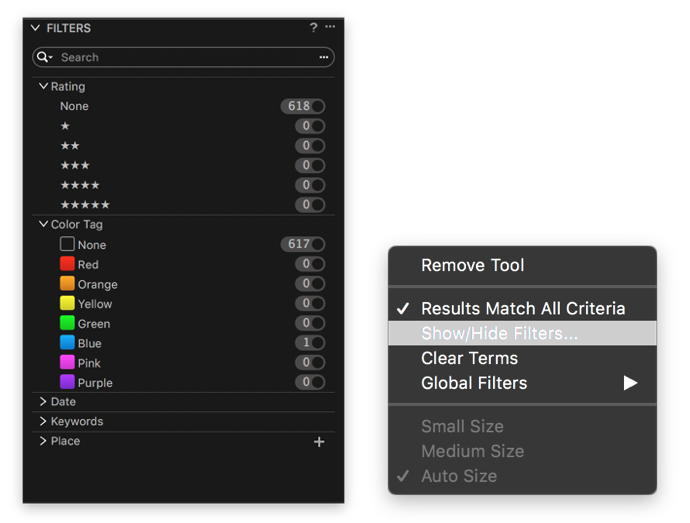This screenshot has width=690, height=523.
Task: Open search field three-dot options
Action: 324,57
